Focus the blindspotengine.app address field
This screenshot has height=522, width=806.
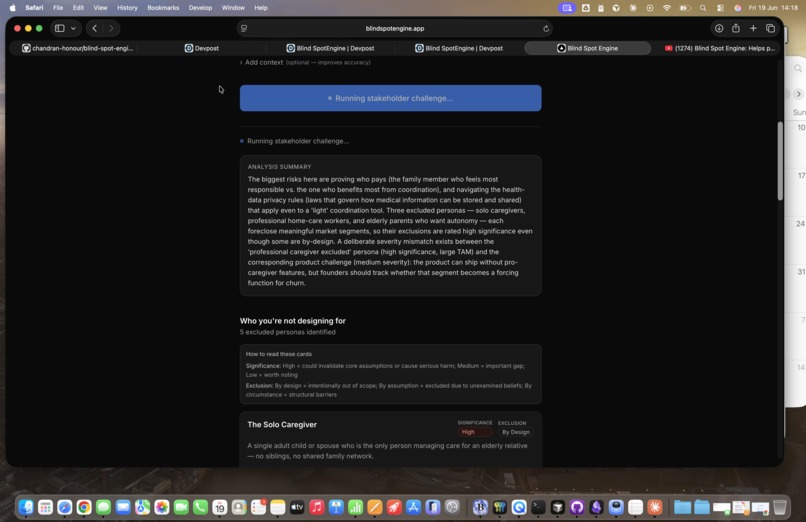395,28
